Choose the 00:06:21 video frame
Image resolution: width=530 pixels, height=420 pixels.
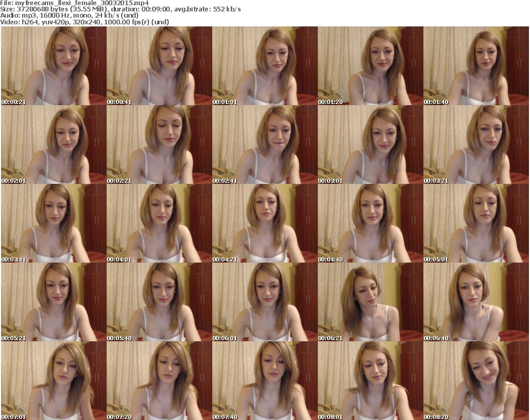[371, 302]
